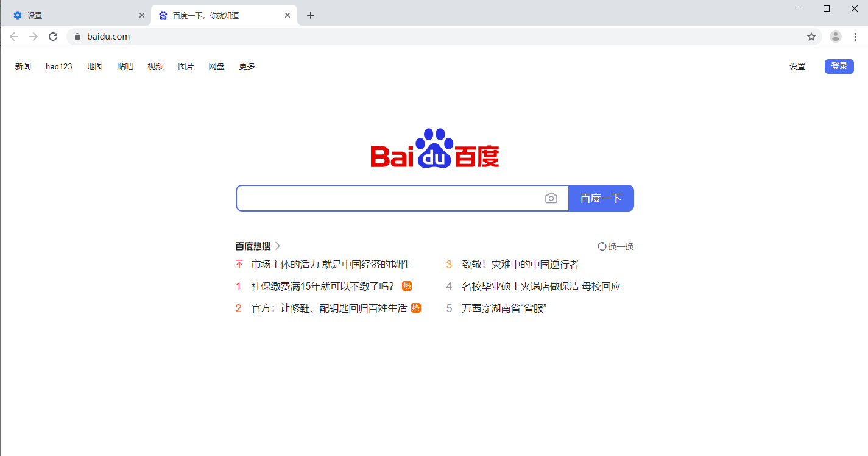Refresh hot searches with 换一换
The image size is (868, 456).
[x=616, y=246]
